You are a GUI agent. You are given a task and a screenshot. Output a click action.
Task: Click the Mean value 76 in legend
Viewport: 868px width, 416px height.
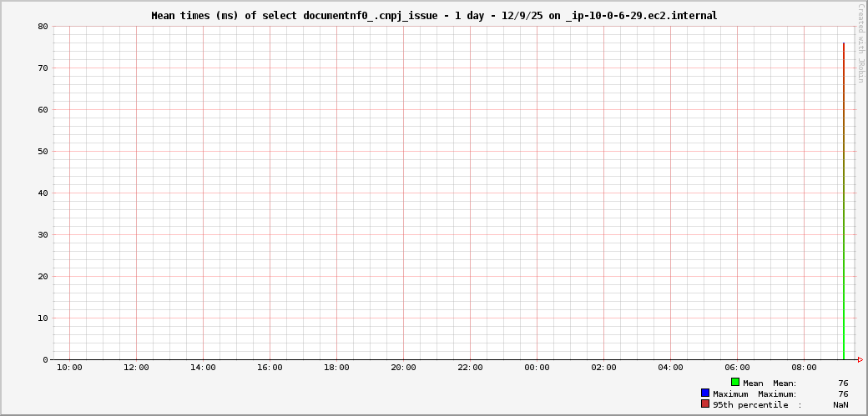pos(843,383)
